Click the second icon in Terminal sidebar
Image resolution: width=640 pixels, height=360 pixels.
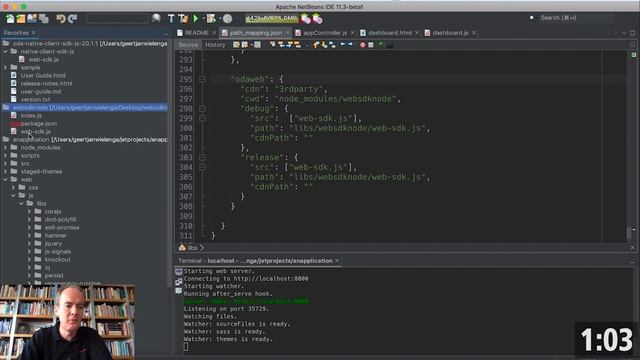click(178, 281)
